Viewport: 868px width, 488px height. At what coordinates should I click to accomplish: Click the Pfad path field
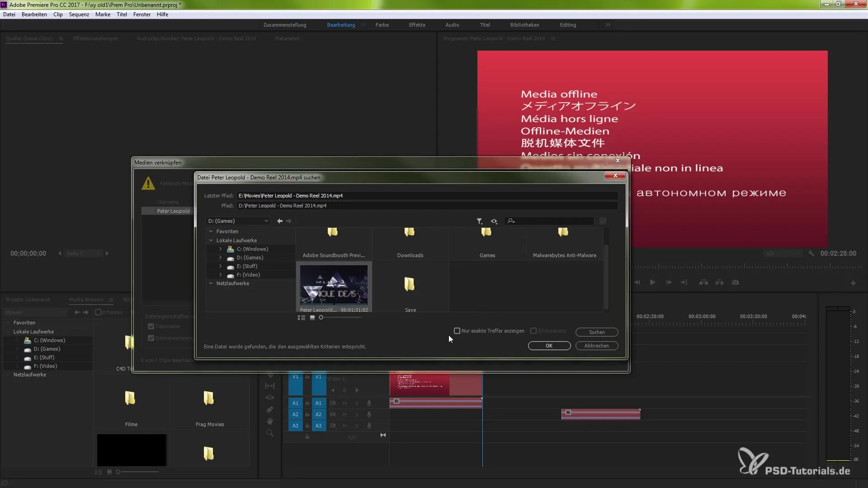(427, 206)
